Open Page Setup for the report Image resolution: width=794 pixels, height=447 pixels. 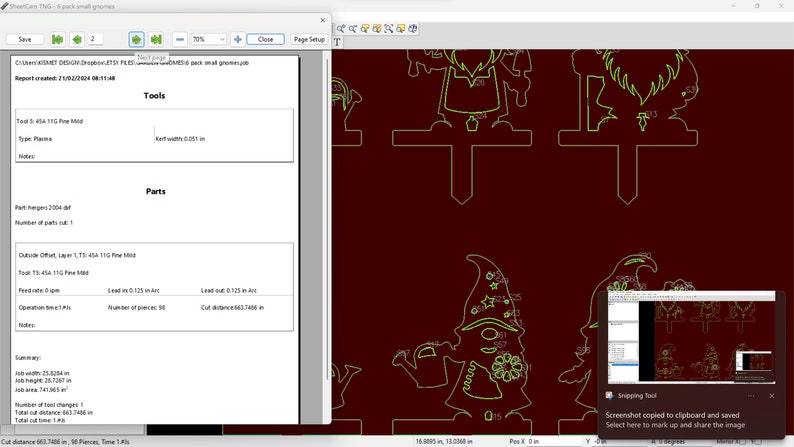(x=309, y=39)
